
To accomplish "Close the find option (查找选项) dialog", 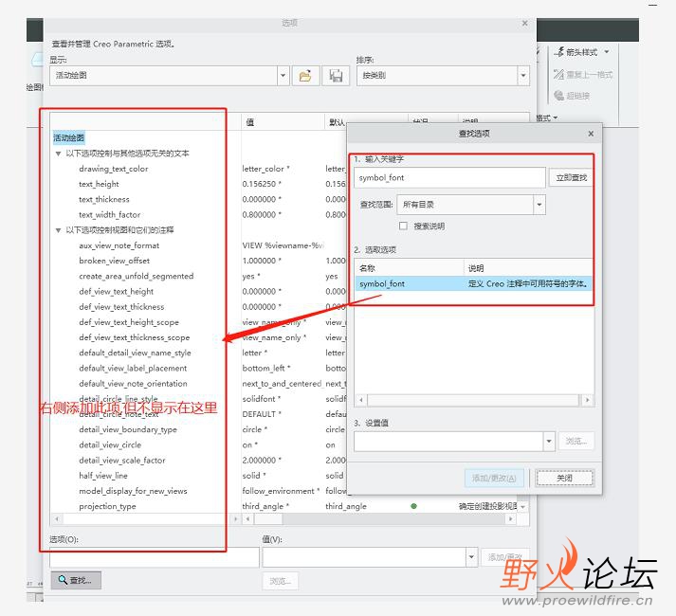I will (591, 134).
